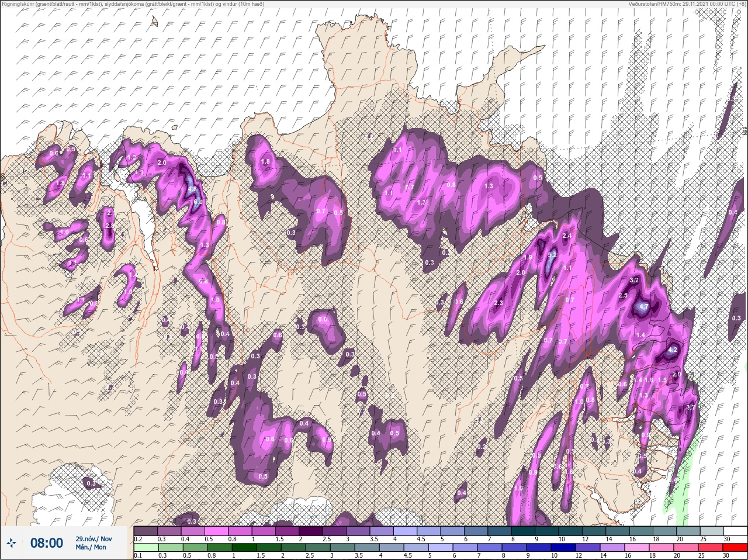The image size is (748, 560).
Task: Click the 4.2 precipitation value on the map
Action: coord(673,350)
